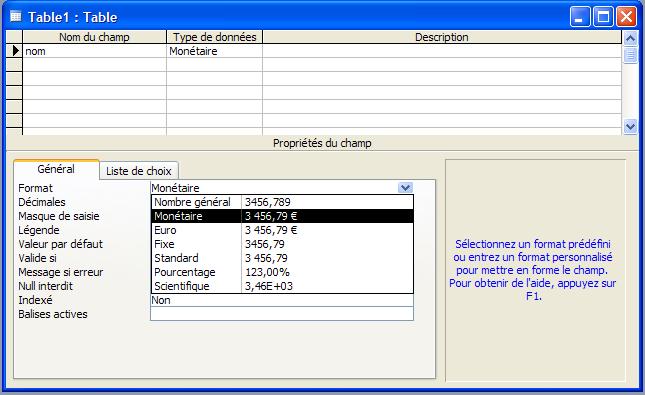Screen dimensions: 645x395
Task: Click the Balises actives property label
Action: click(x=53, y=314)
